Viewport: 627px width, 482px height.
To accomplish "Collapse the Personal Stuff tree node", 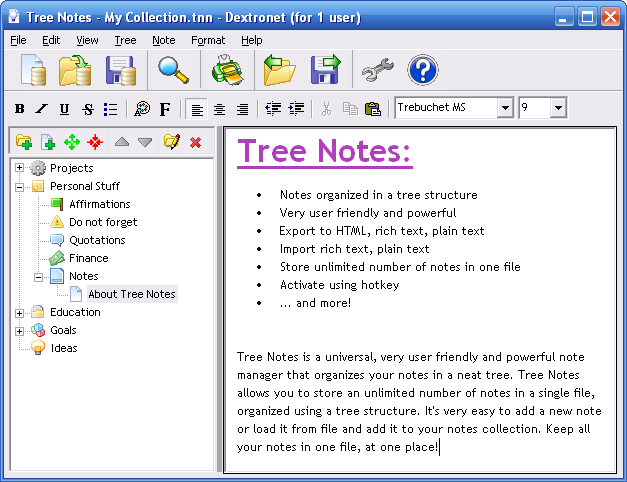I will [x=19, y=186].
